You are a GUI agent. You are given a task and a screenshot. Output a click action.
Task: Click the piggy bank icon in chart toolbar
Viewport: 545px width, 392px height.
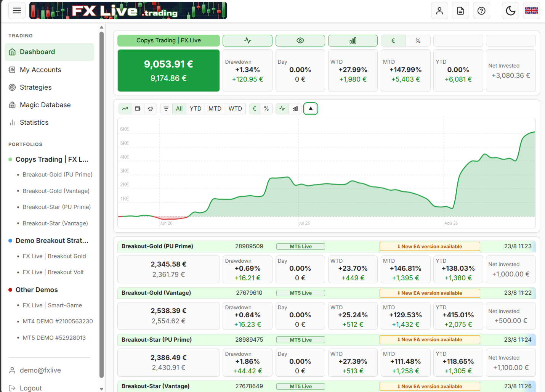[151, 109]
